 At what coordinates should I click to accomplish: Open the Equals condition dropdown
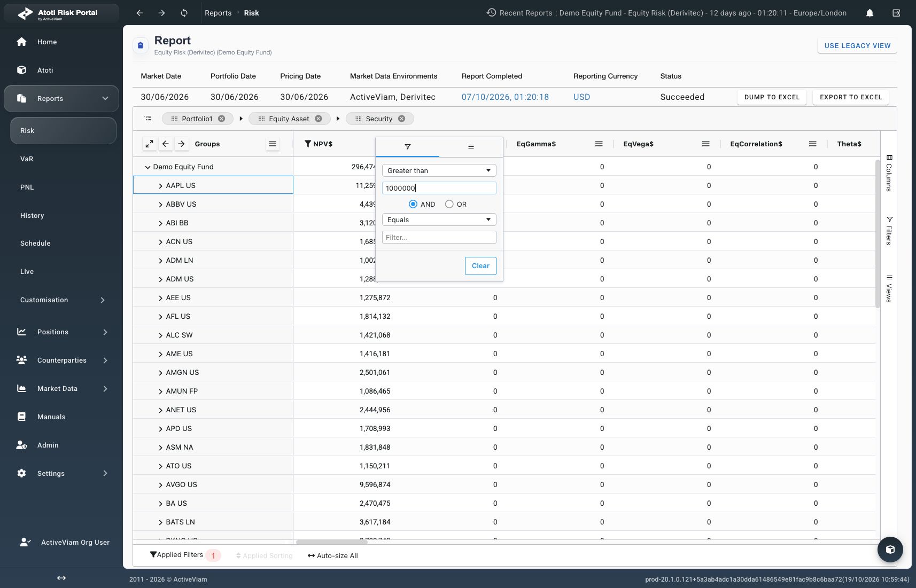pos(439,219)
